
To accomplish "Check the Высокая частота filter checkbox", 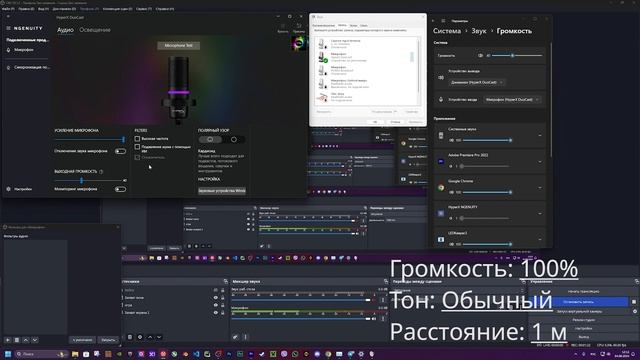I will 137,139.
